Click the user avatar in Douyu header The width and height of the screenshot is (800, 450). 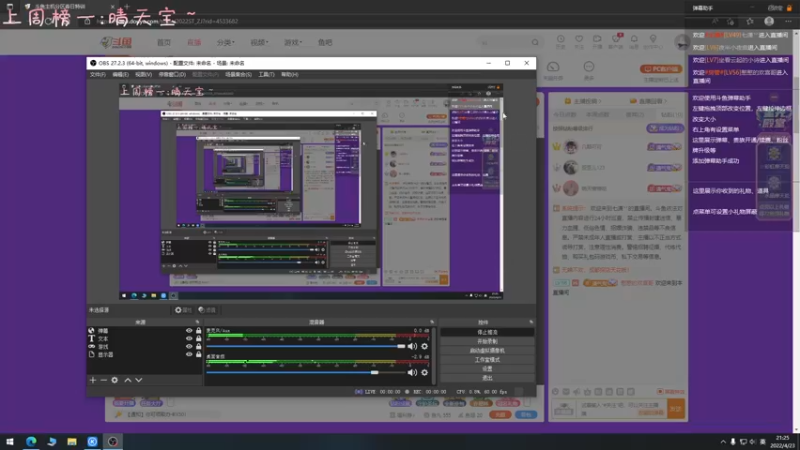coord(681,42)
